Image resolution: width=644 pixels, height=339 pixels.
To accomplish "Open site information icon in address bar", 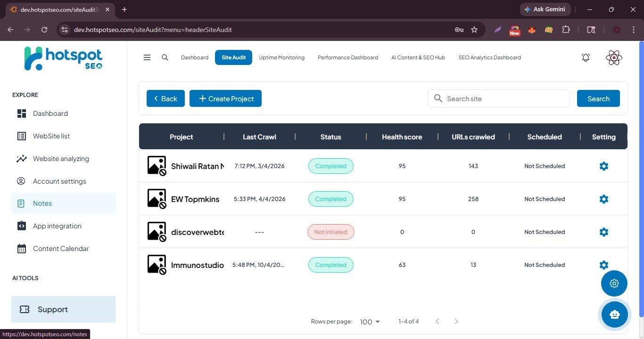I will point(65,30).
